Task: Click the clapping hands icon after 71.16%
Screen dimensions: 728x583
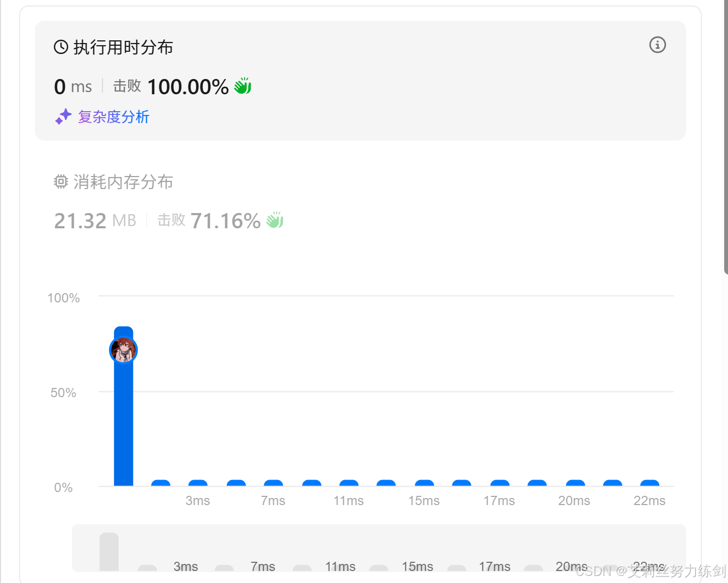Action: 275,220
